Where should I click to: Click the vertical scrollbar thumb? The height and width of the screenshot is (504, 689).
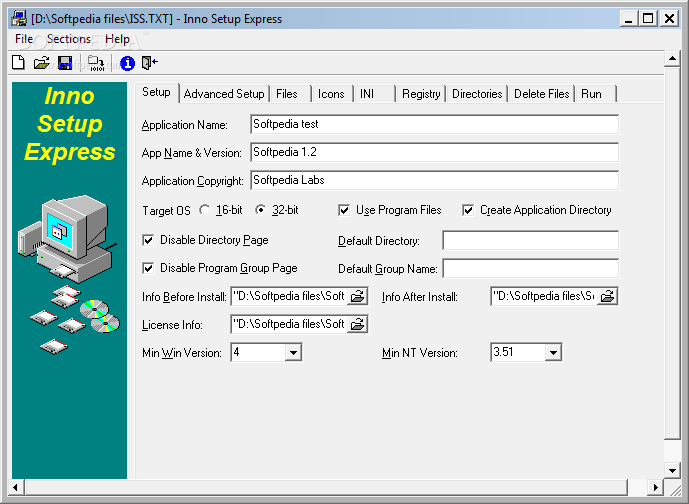[x=672, y=253]
